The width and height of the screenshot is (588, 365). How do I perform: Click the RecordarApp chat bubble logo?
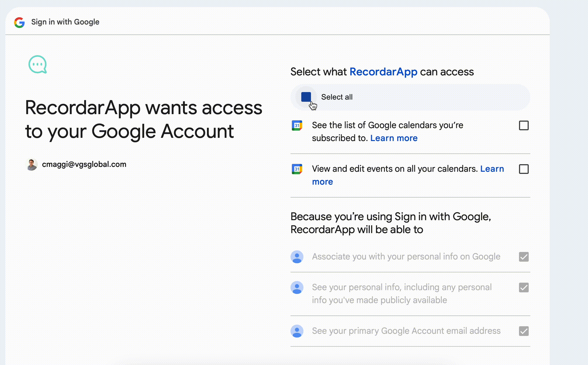click(x=38, y=64)
